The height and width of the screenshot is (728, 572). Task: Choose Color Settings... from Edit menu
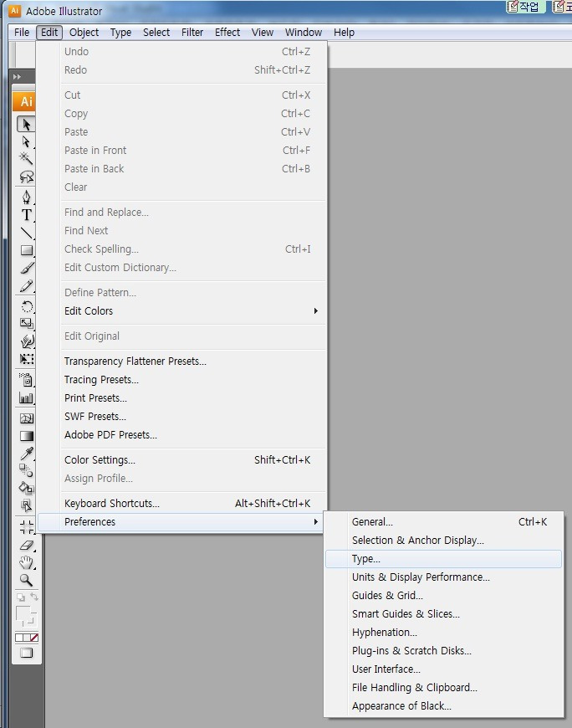point(182,459)
